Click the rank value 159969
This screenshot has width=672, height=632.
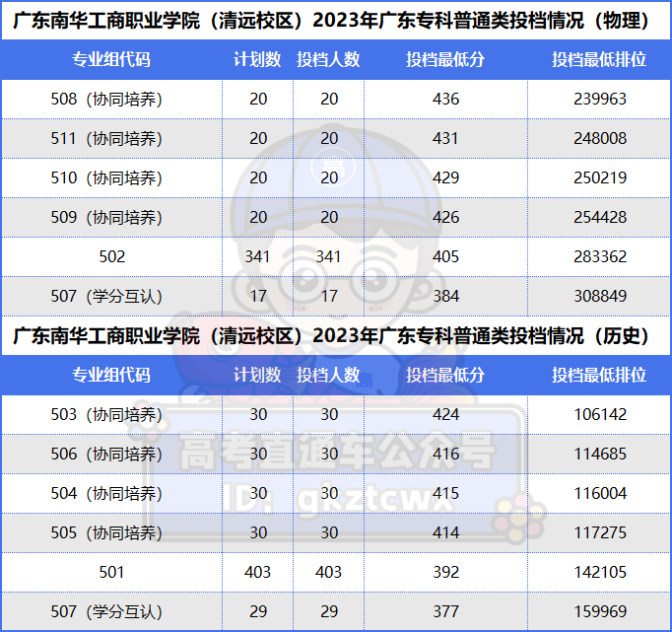tap(600, 612)
